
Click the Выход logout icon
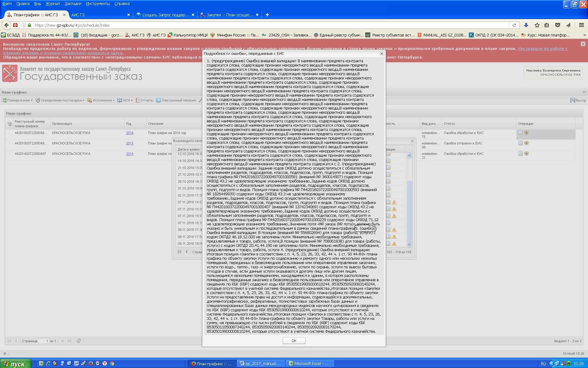click(x=572, y=100)
